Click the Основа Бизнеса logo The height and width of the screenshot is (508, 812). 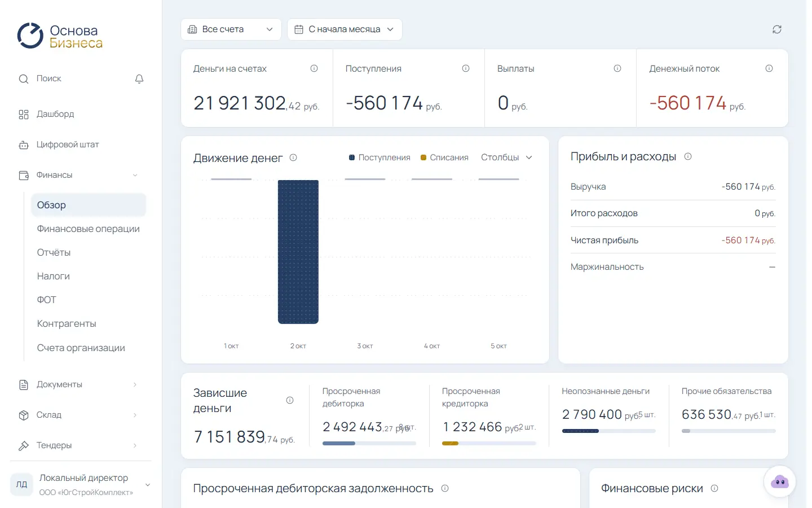pos(60,36)
